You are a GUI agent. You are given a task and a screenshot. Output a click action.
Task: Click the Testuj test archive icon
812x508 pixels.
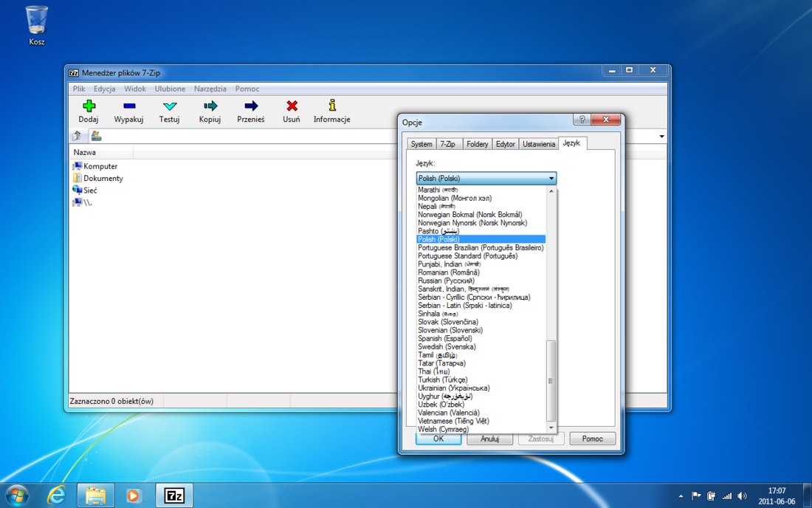click(169, 106)
